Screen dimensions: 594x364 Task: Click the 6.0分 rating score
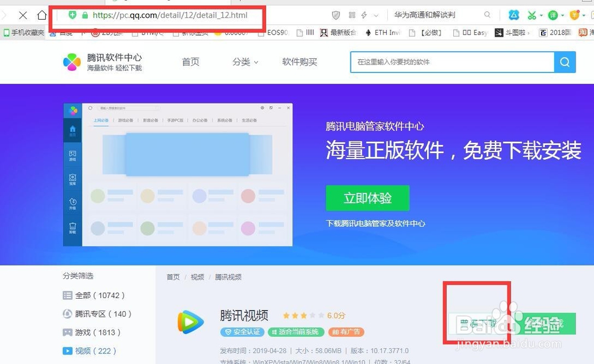[x=336, y=315]
